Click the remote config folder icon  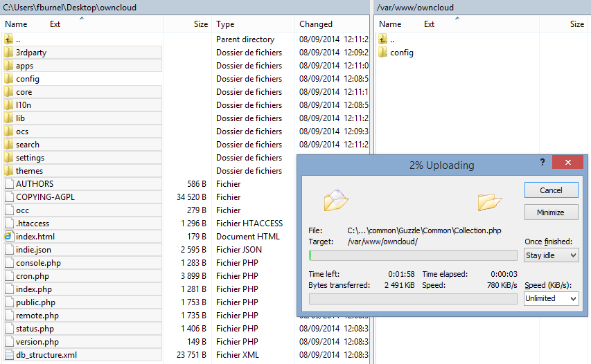point(383,53)
